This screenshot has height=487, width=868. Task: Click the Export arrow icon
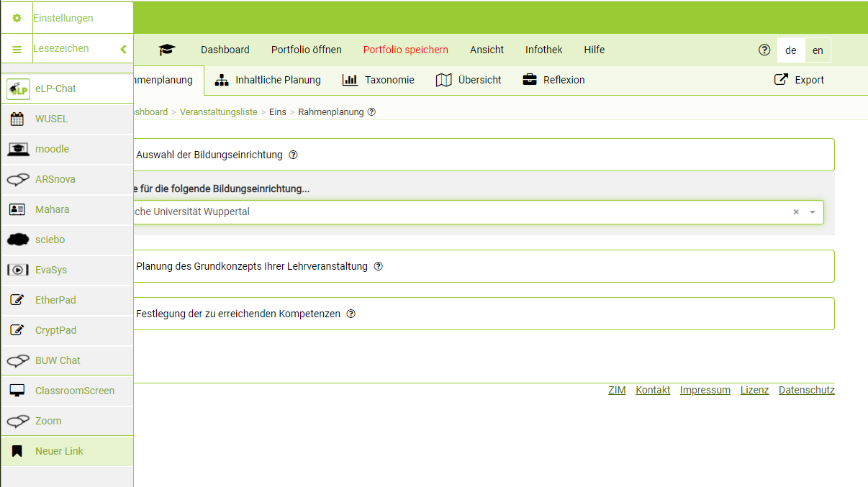[781, 80]
